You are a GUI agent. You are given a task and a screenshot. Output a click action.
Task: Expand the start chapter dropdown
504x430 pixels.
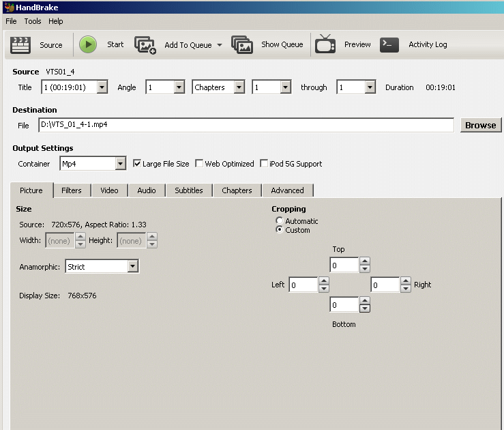[x=286, y=87]
